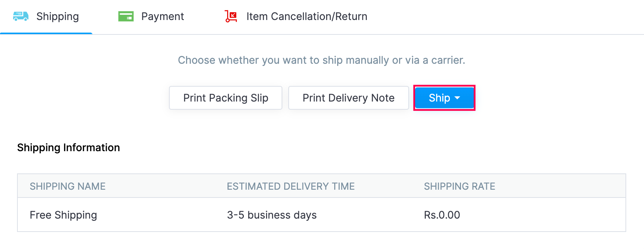
Task: Click the SHIPPING RATE column header
Action: (459, 186)
